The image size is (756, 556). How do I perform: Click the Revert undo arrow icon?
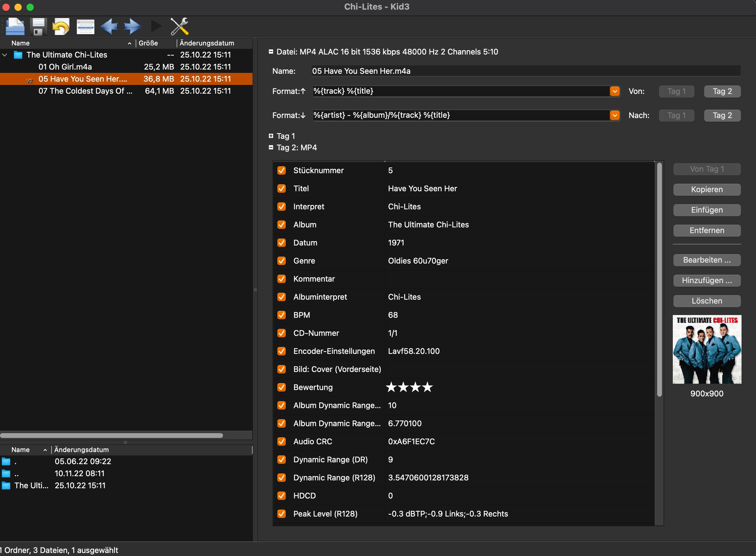61,27
